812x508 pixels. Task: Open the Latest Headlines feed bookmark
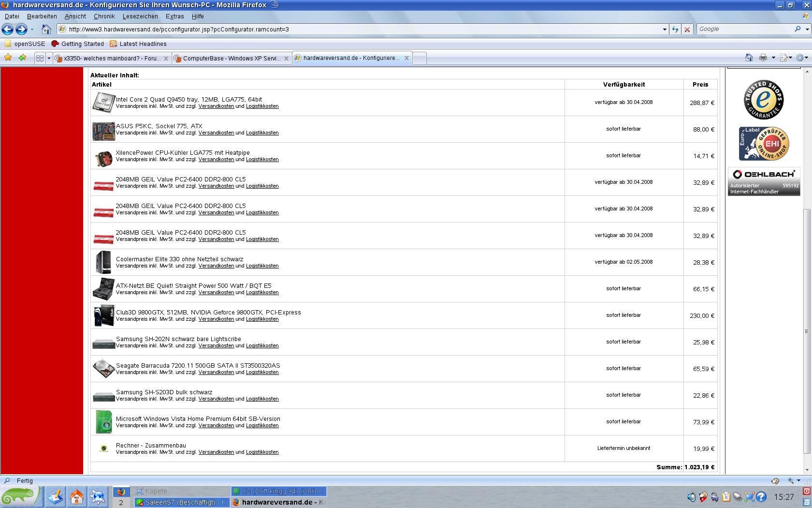tap(138, 44)
